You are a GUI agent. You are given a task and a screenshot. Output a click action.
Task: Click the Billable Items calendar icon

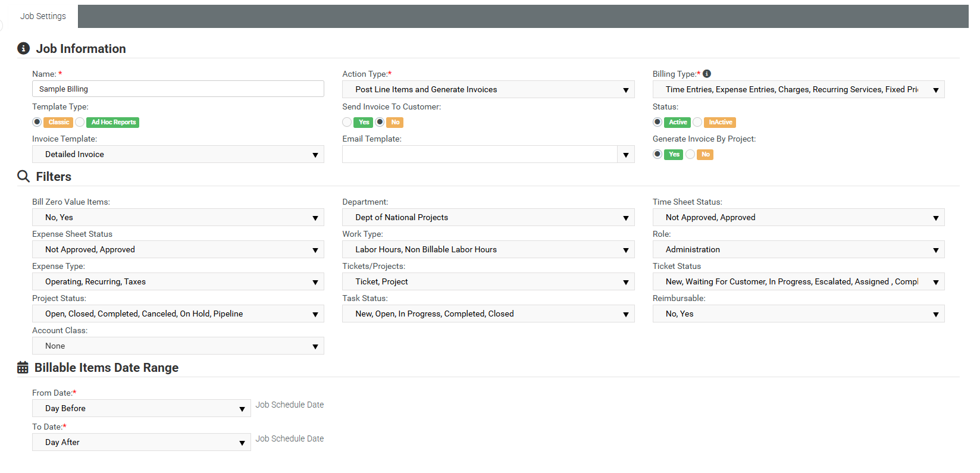(23, 368)
